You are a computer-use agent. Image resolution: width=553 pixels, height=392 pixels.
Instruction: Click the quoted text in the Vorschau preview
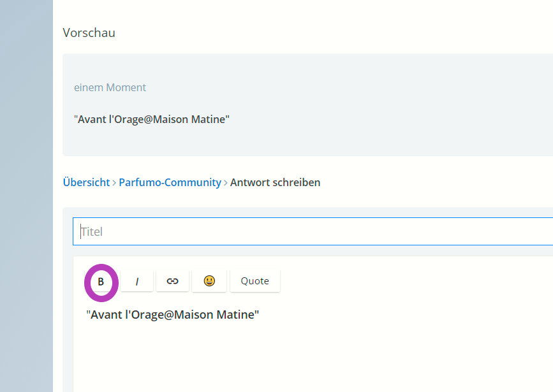152,119
